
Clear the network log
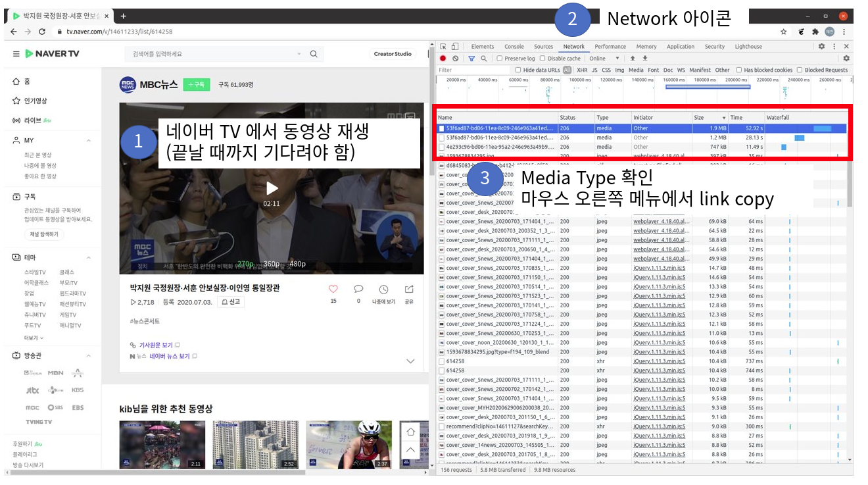(455, 59)
